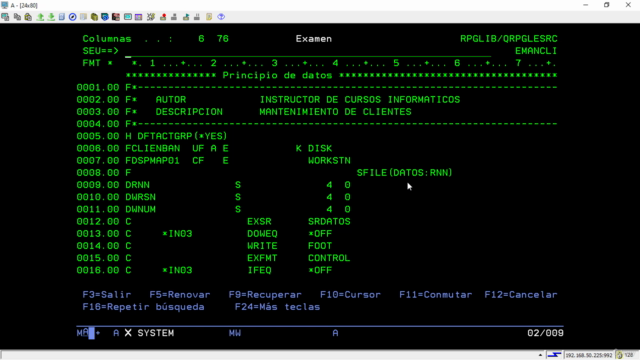640x360 pixels.
Task: Click the green upload arrow toolbar icon
Action: pos(40,17)
